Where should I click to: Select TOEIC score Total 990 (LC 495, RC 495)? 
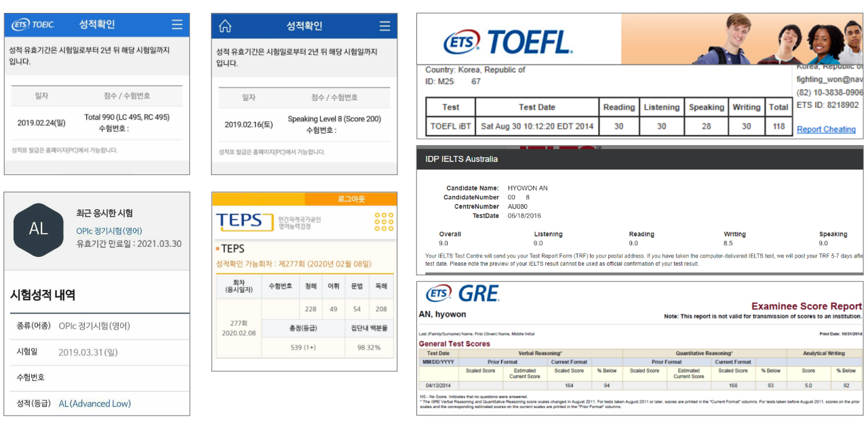tap(127, 117)
